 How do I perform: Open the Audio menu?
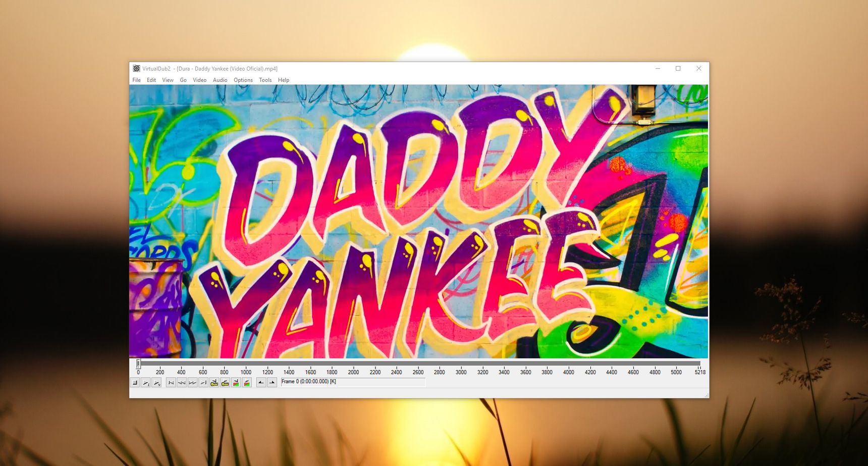click(220, 80)
